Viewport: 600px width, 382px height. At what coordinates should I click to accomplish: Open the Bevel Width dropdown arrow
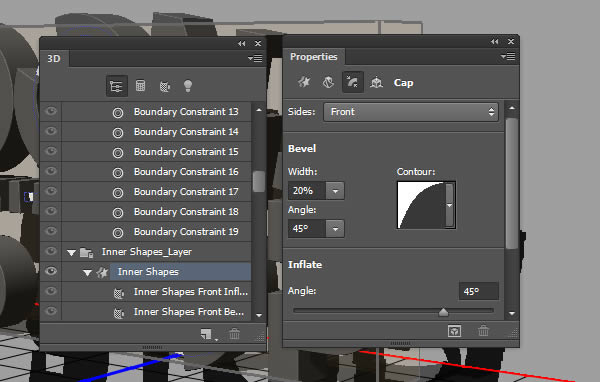[335, 191]
